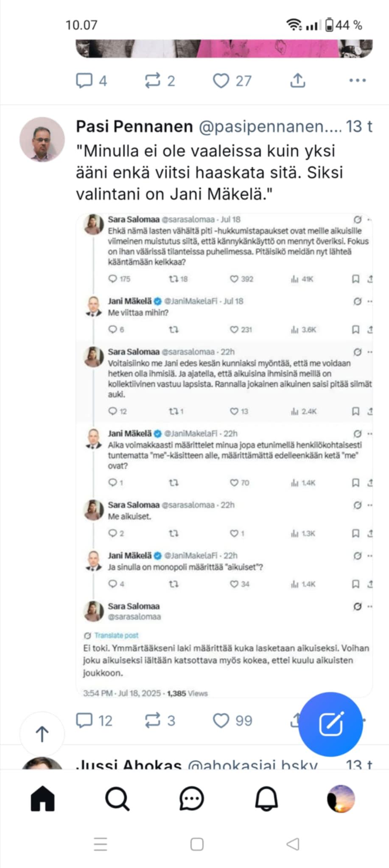Open the chat messages tab
Viewport: 389px width, 868px height.
click(192, 798)
